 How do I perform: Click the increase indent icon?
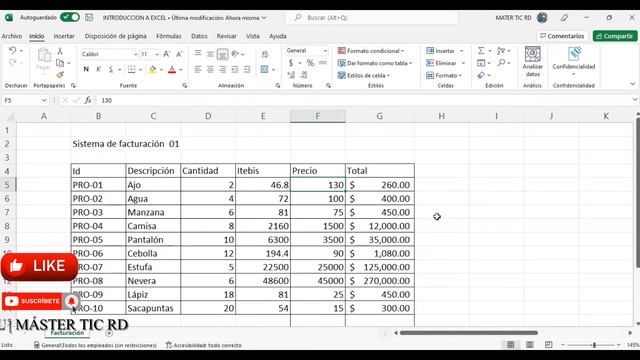pyautogui.click(x=247, y=70)
